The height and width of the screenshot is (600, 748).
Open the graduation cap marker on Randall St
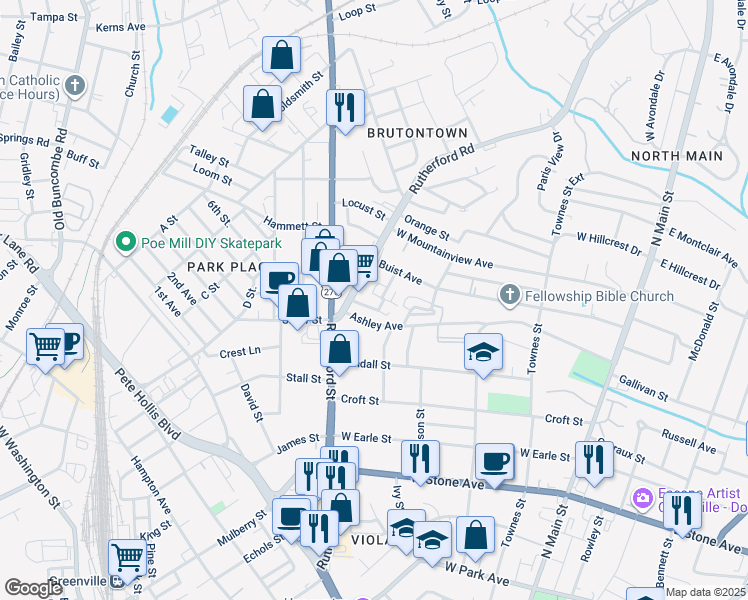coord(483,352)
